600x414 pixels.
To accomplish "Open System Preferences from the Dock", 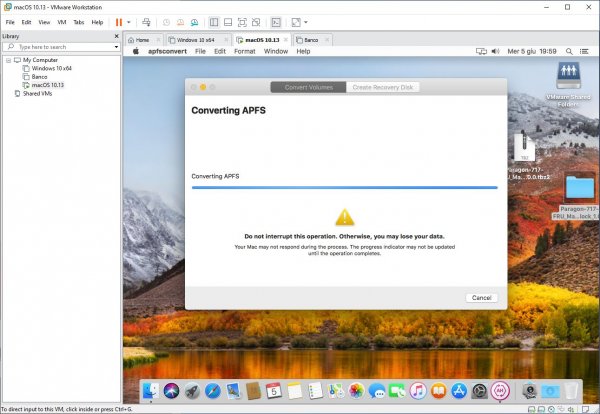I will pos(479,391).
